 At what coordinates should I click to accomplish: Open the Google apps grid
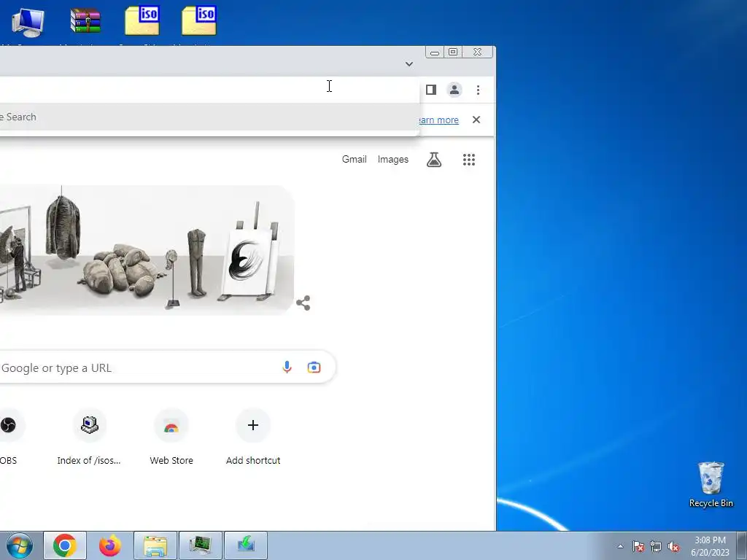click(x=469, y=160)
